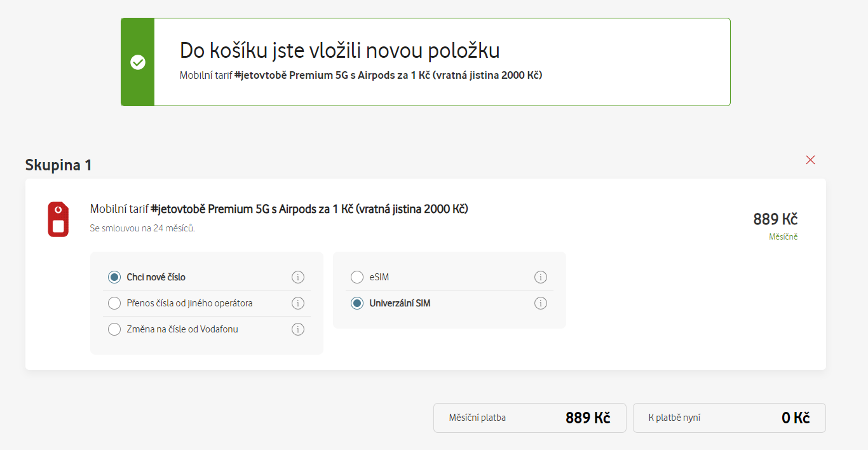The width and height of the screenshot is (868, 450).
Task: Click the K platbě nyní summary box
Action: coord(729,418)
